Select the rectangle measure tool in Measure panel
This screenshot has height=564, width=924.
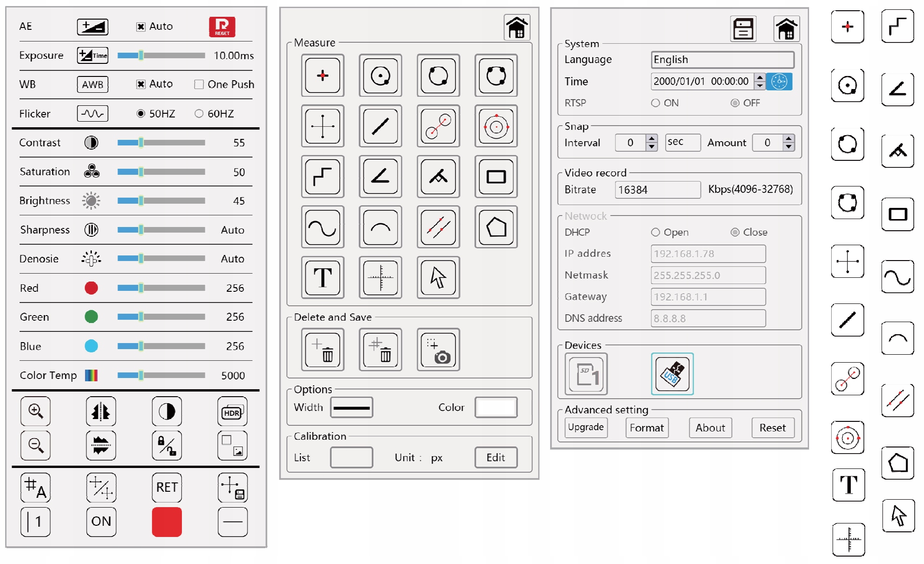coord(496,177)
